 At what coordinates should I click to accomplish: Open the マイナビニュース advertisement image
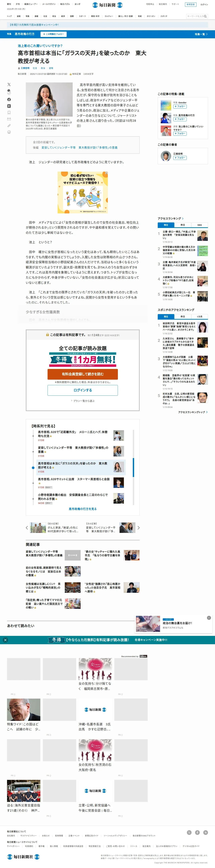click(83, 192)
